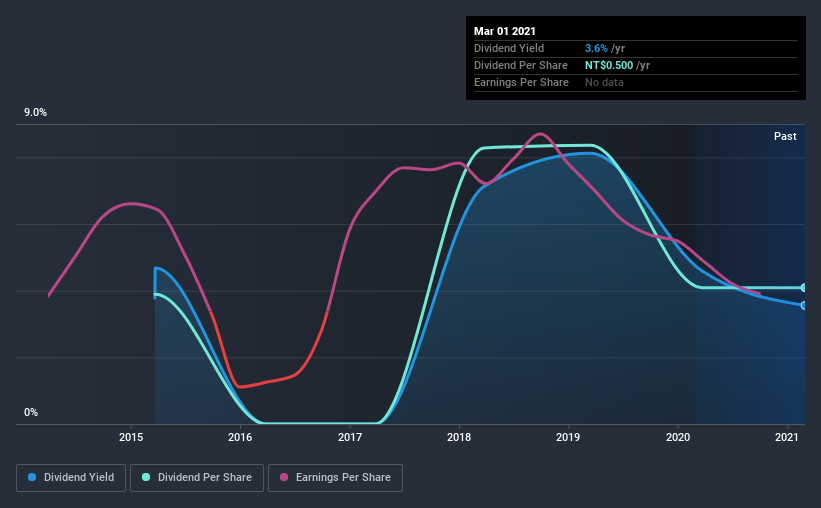Click the 2017 x-axis label

[350, 437]
